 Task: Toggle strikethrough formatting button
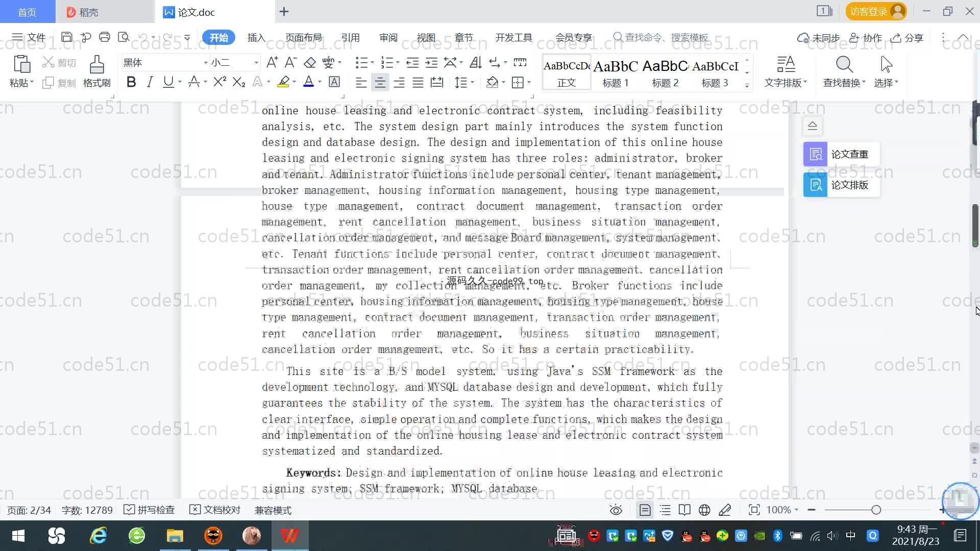[194, 82]
